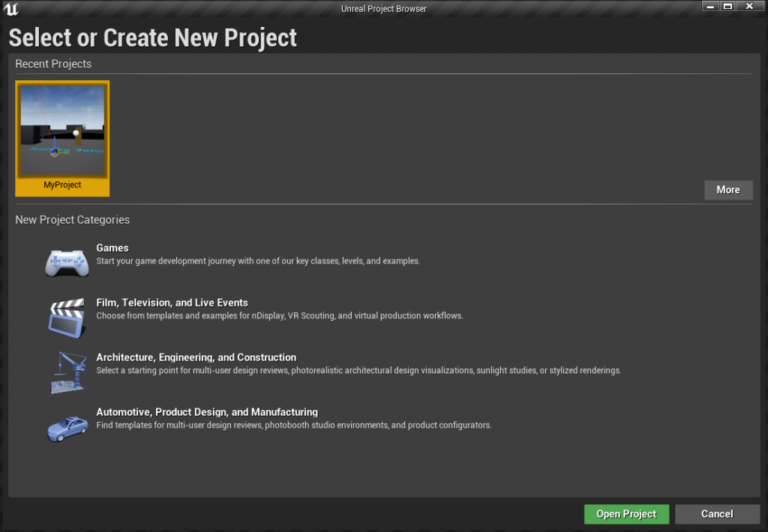Click description mentioning photobooth studio environments
Screen dimensions: 768x532
tap(294, 426)
